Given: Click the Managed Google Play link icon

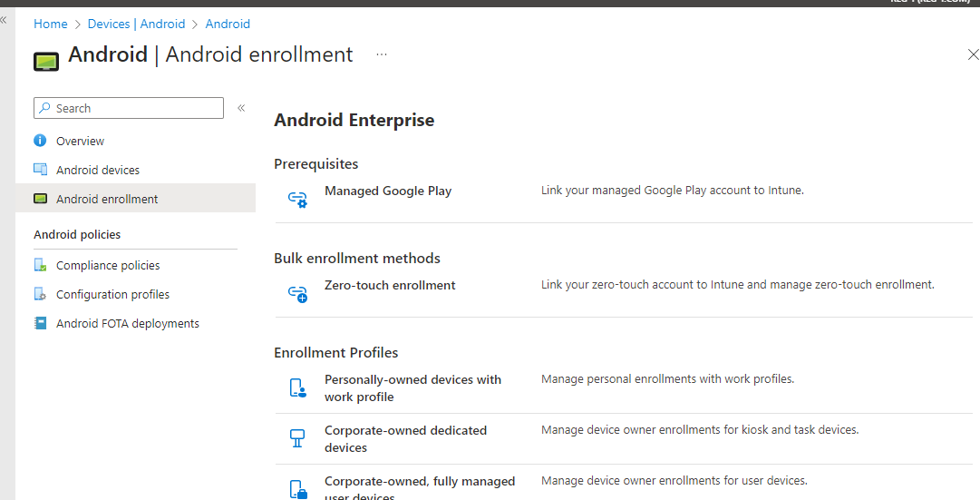Looking at the screenshot, I should click(x=297, y=199).
